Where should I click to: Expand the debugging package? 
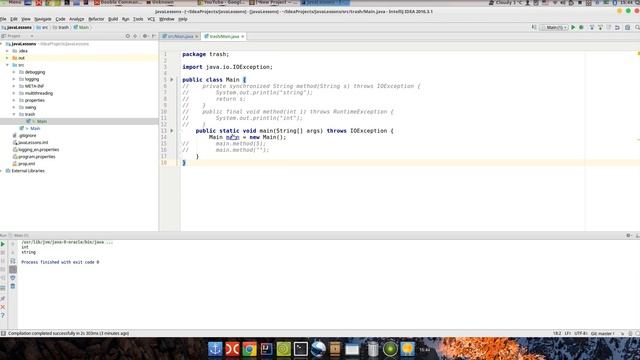pyautogui.click(x=14, y=72)
